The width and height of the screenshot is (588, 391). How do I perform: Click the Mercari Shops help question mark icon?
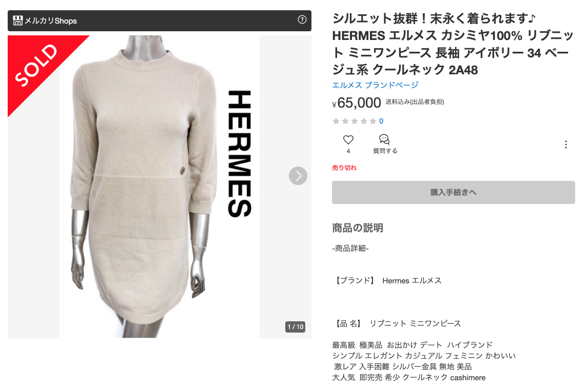pyautogui.click(x=302, y=20)
